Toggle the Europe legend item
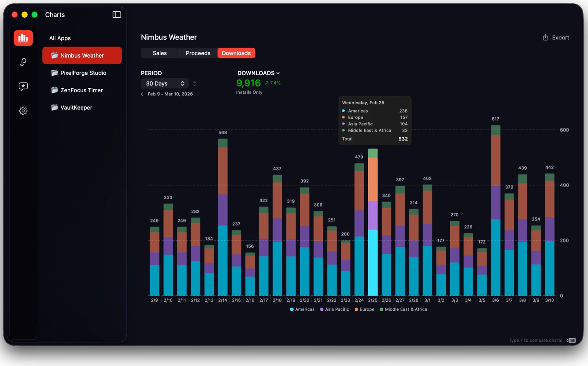Image resolution: width=588 pixels, height=366 pixels. coord(364,309)
